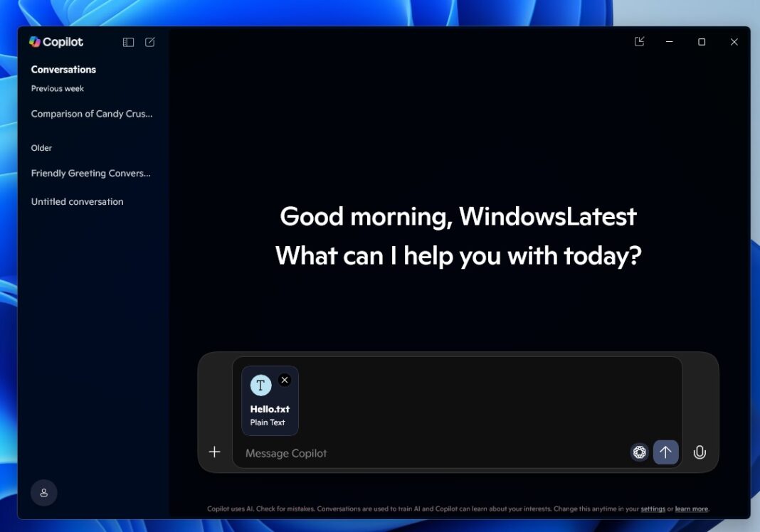Open attachment options with the plus icon
This screenshot has width=760, height=532.
pyautogui.click(x=214, y=452)
